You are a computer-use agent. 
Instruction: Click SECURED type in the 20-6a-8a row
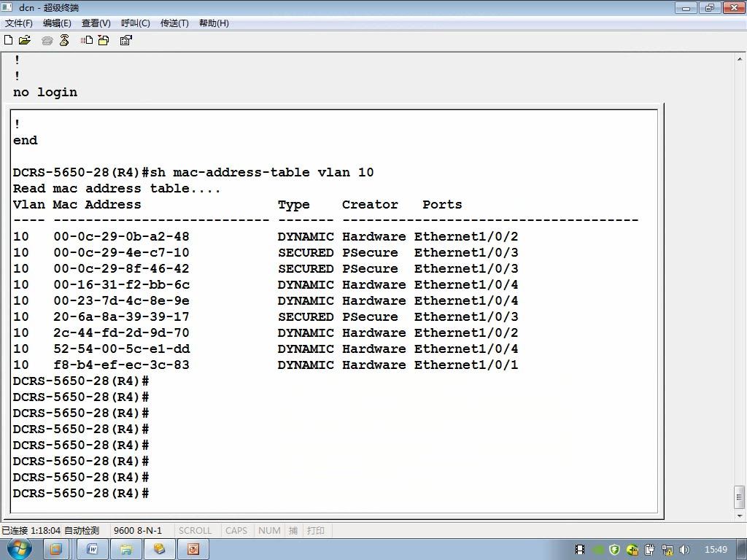pyautogui.click(x=306, y=317)
